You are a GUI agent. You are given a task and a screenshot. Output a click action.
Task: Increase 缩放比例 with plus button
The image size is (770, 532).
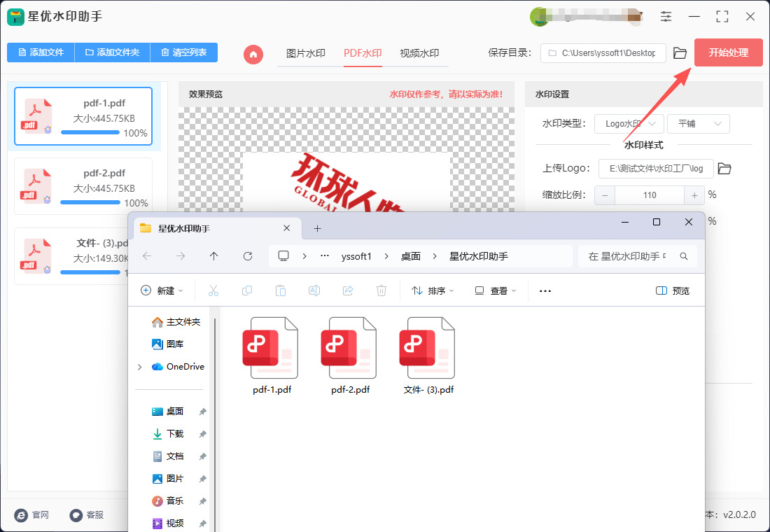click(694, 195)
